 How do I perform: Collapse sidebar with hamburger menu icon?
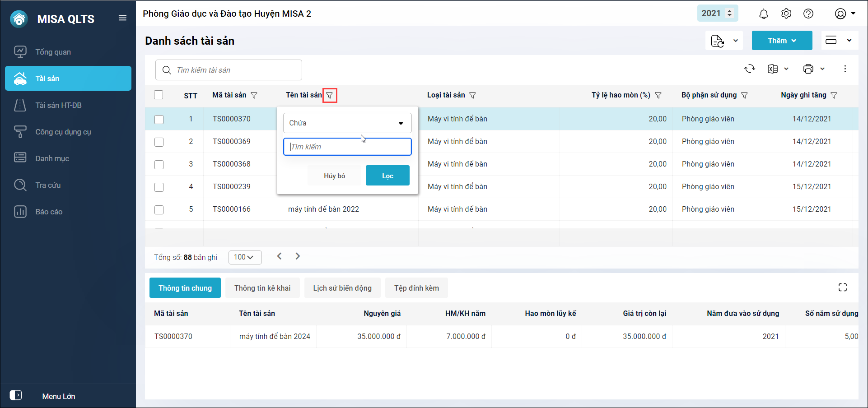122,18
